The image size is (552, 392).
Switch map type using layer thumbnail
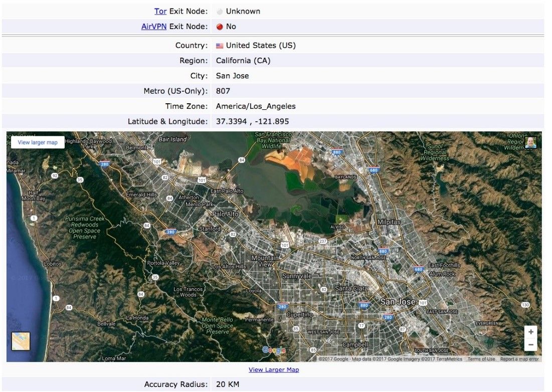coord(21,341)
